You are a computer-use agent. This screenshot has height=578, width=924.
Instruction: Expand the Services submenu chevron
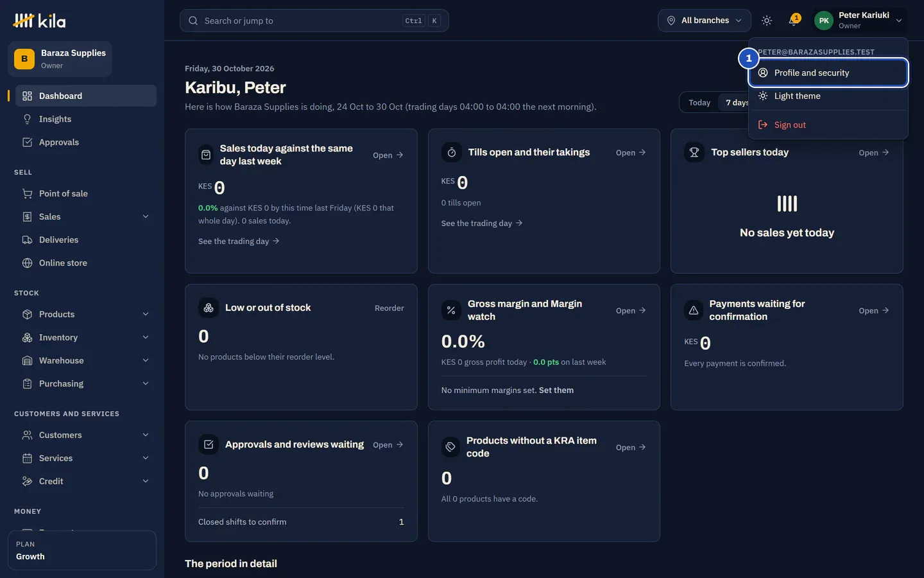[x=146, y=458]
